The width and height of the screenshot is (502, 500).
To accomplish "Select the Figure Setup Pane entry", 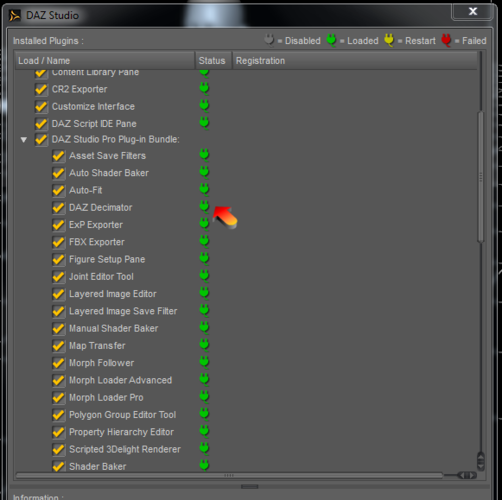I will (x=107, y=259).
